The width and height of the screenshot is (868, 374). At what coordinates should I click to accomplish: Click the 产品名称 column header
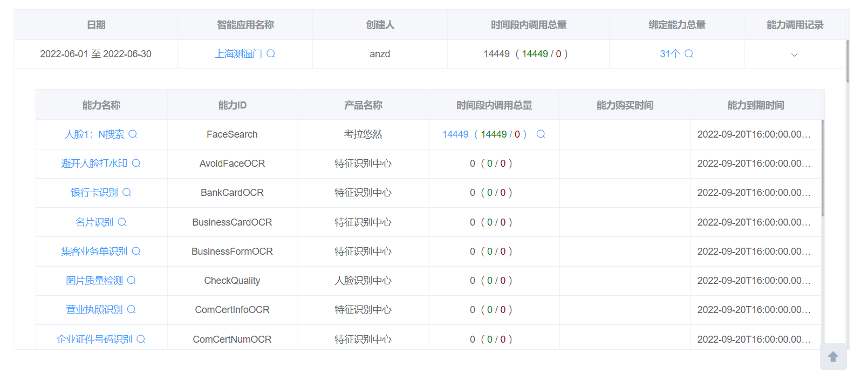point(364,105)
